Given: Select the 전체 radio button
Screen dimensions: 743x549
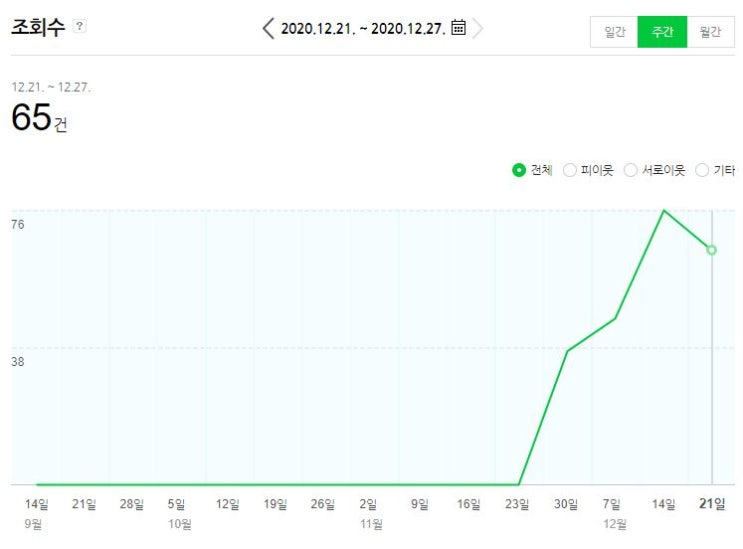Looking at the screenshot, I should click(519, 170).
